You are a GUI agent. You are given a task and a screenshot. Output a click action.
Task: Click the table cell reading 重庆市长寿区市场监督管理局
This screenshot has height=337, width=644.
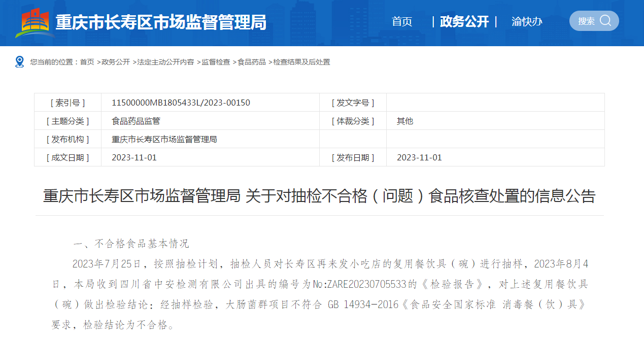[210, 139]
